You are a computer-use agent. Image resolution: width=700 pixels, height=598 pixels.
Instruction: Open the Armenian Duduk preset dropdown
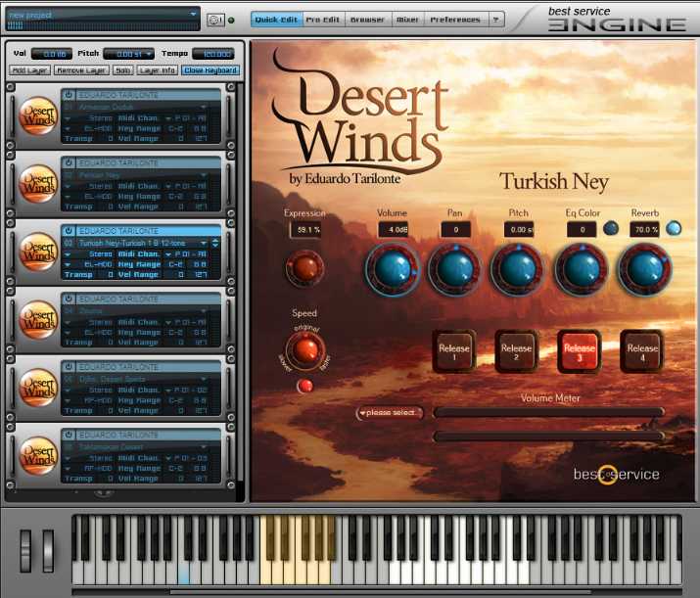click(x=204, y=107)
